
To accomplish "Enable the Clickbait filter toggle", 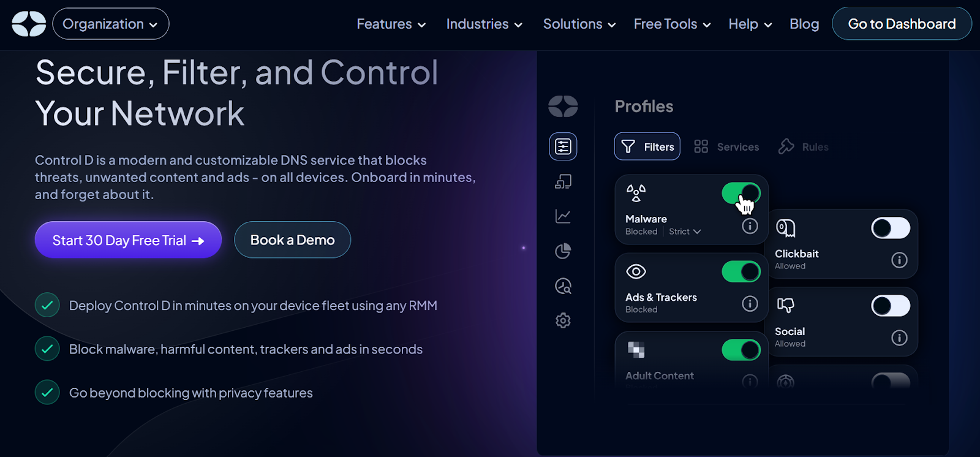I will (x=891, y=228).
